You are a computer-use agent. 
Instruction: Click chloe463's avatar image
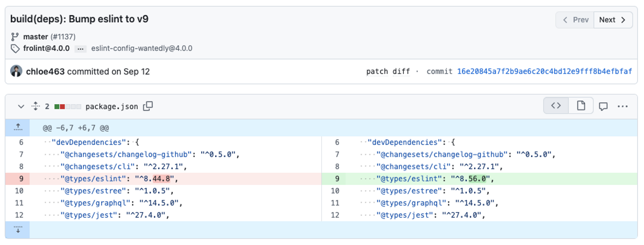16,72
